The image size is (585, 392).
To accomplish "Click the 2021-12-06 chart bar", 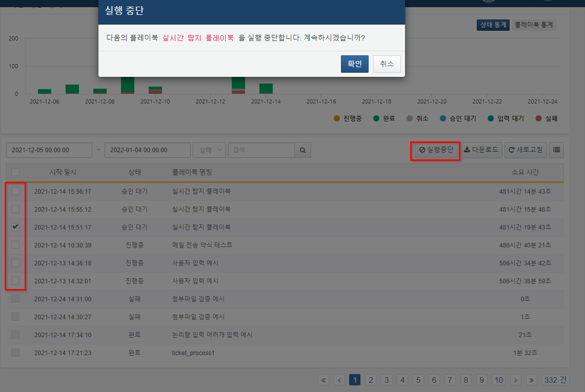I will (x=45, y=91).
